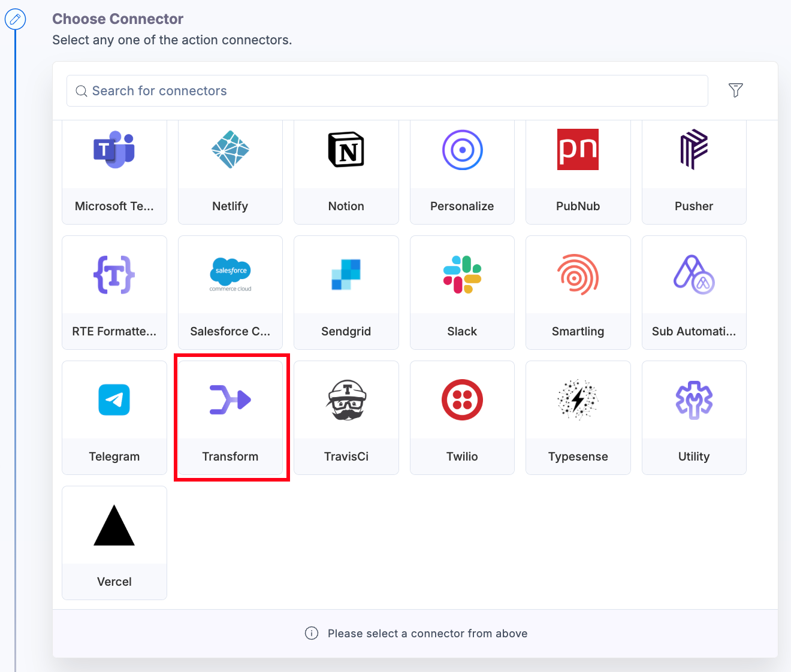791x672 pixels.
Task: Click the Sendgrid label
Action: [x=346, y=331]
